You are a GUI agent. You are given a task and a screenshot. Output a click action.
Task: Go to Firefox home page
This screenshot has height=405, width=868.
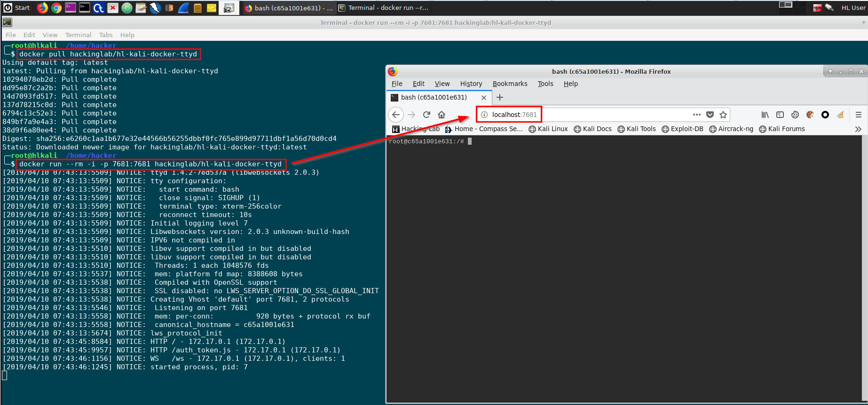point(442,115)
